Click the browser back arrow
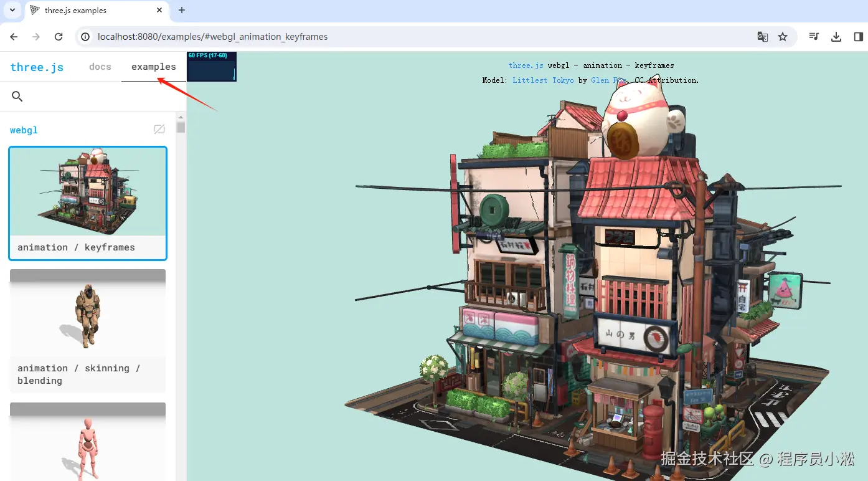Viewport: 868px width, 481px height. [x=14, y=37]
